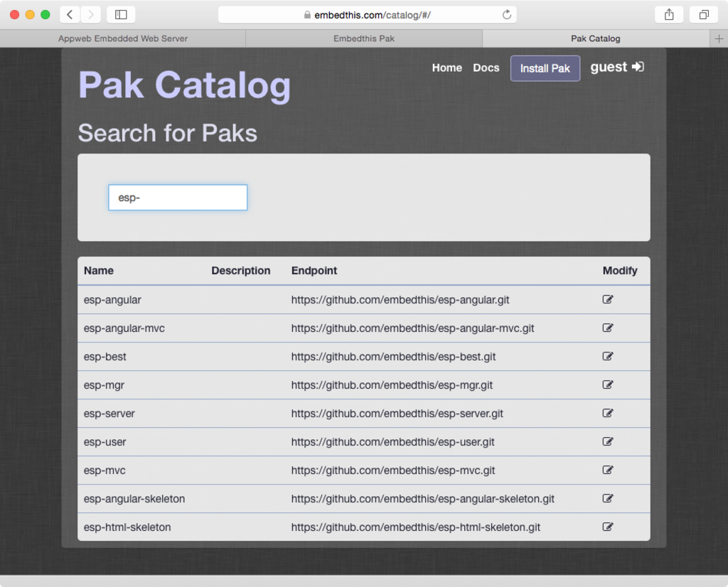Viewport: 728px width, 587px height.
Task: Click the Install Pak button
Action: [x=545, y=68]
